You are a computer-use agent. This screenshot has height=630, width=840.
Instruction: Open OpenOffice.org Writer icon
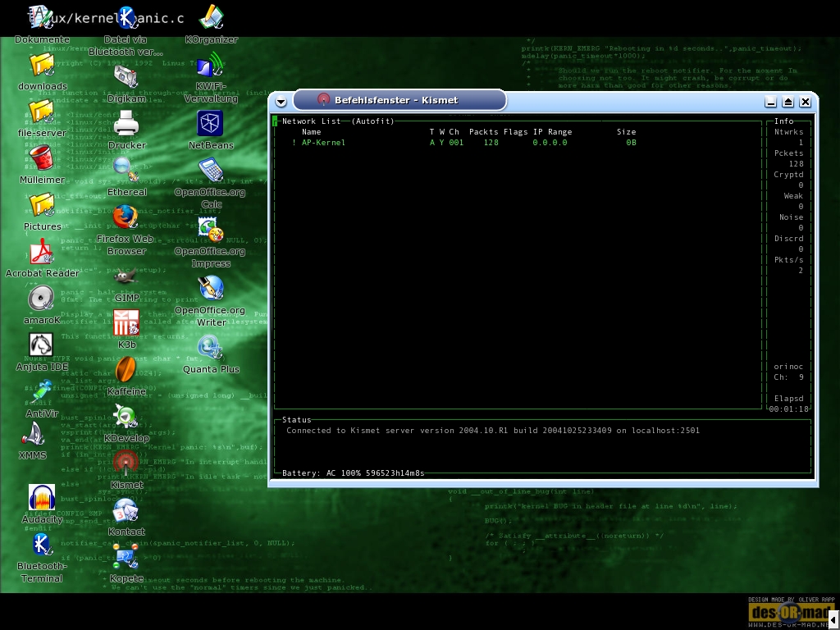click(211, 288)
